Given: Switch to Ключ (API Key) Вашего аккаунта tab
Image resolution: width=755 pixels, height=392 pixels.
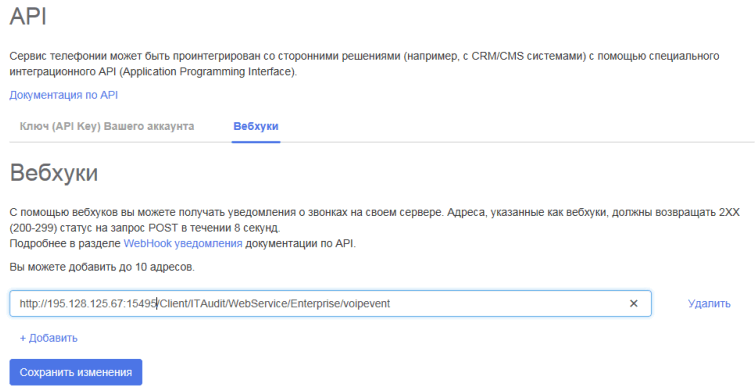Looking at the screenshot, I should click(x=107, y=126).
